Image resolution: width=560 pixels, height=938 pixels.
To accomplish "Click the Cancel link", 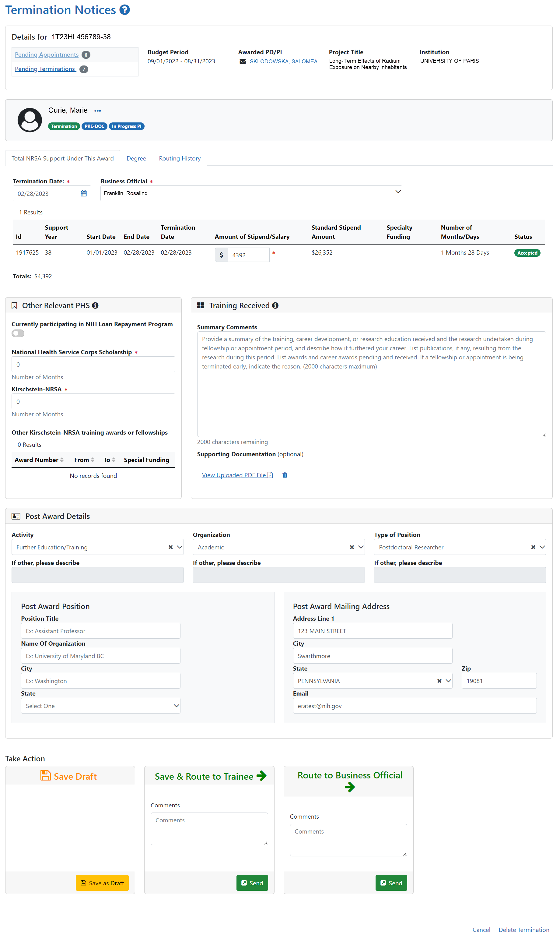I will tap(481, 930).
